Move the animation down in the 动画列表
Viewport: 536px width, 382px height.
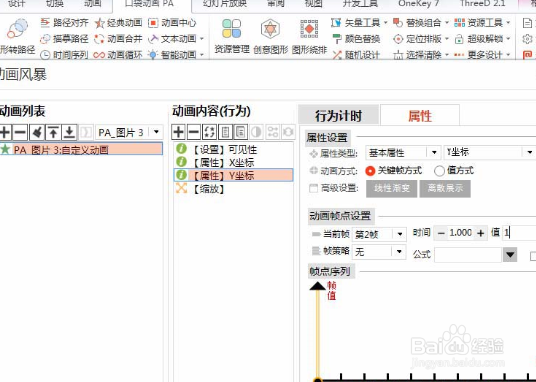pos(69,132)
